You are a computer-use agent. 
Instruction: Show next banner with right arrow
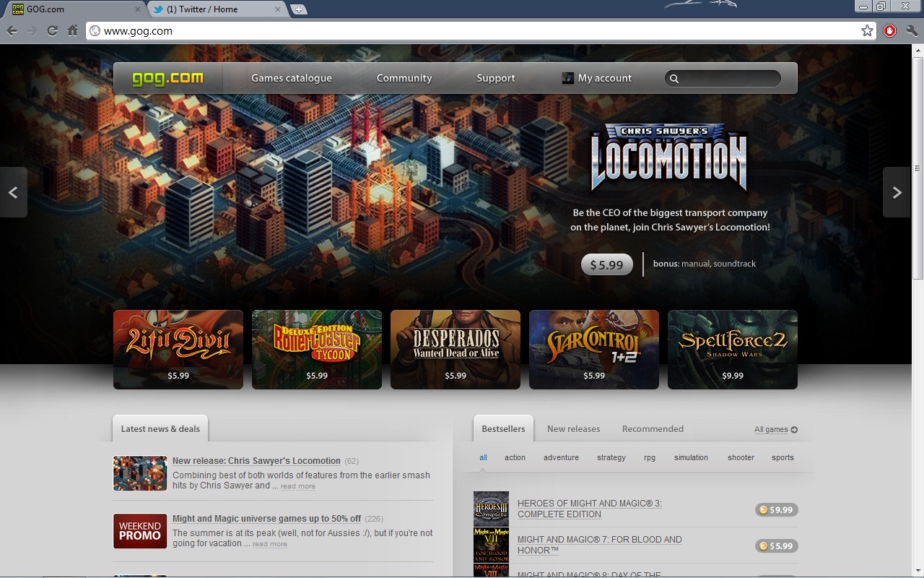897,192
